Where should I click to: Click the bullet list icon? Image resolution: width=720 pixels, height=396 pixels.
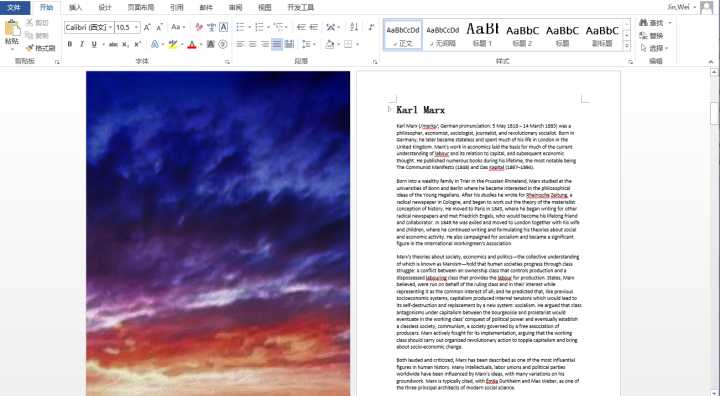click(x=240, y=27)
